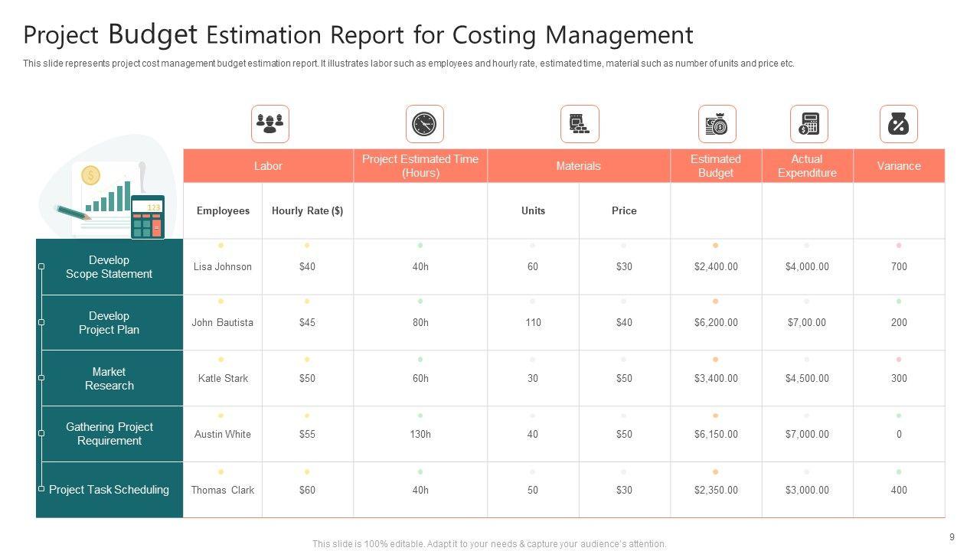
Task: Click the Lisa Johnson employee cell
Action: [x=223, y=267]
